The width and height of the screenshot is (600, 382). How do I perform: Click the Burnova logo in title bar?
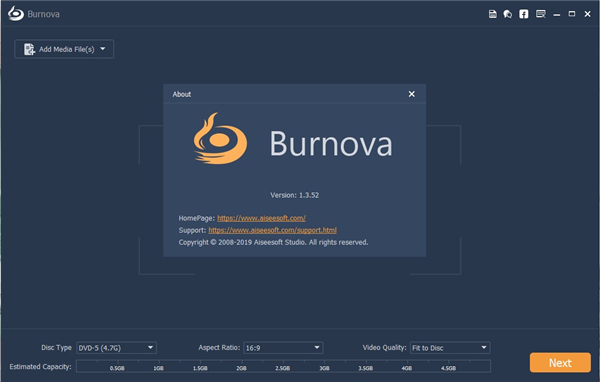16,13
